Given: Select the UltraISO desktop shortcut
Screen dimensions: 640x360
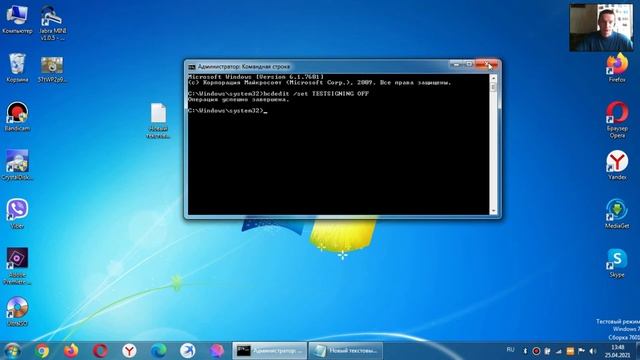Looking at the screenshot, I should (x=17, y=311).
